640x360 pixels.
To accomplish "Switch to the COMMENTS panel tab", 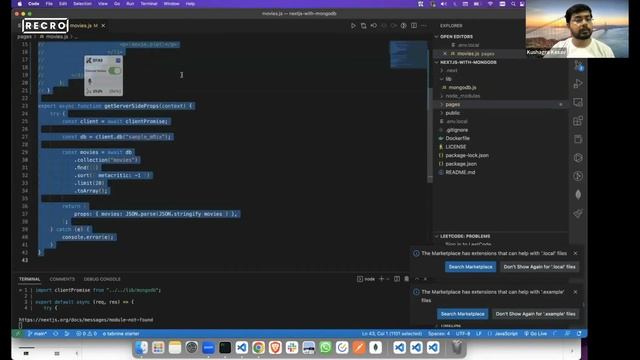I will [x=62, y=279].
